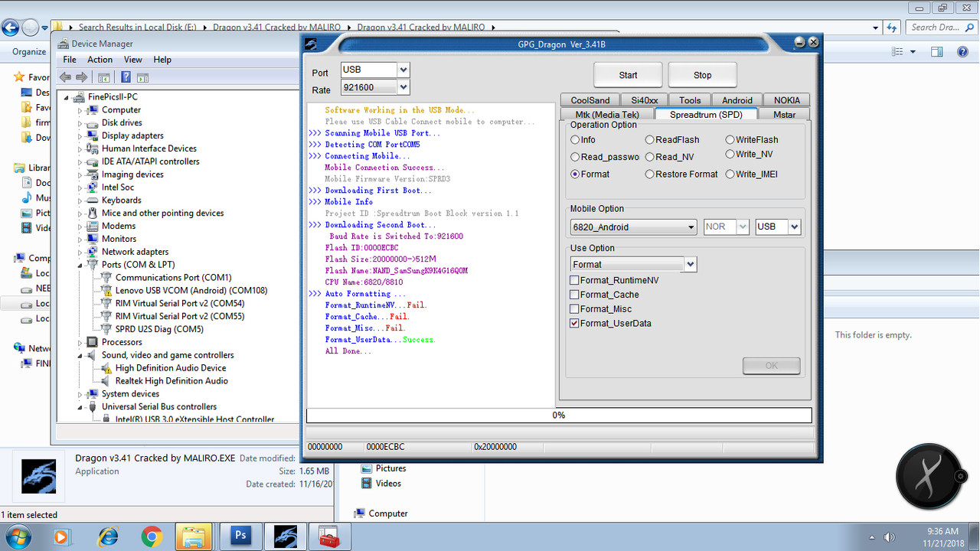
Task: Expand Network adapters tree node
Action: point(79,252)
